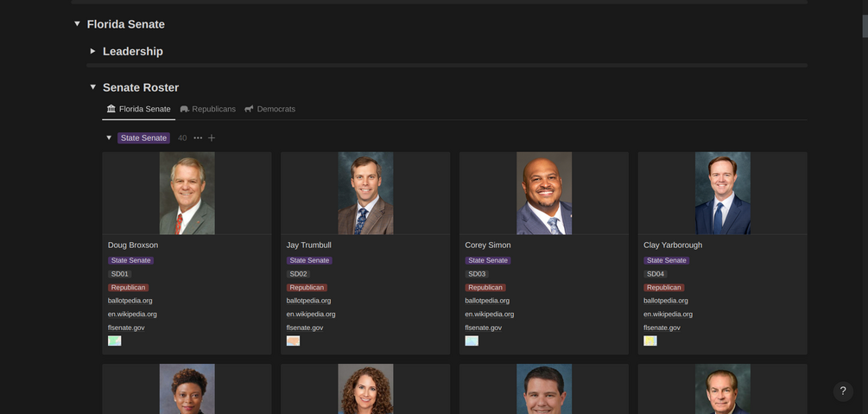
Task: Open Doug Broxson's en.wikipedia.org link
Action: (132, 315)
